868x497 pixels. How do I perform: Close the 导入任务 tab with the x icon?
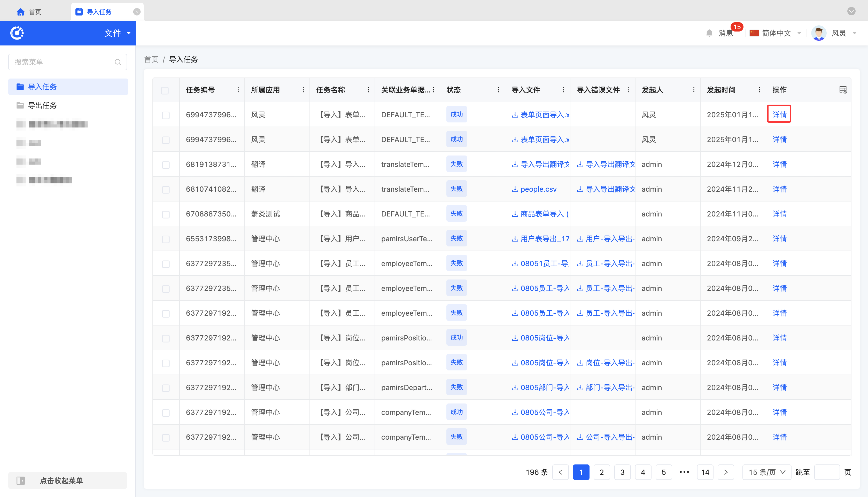click(x=137, y=12)
